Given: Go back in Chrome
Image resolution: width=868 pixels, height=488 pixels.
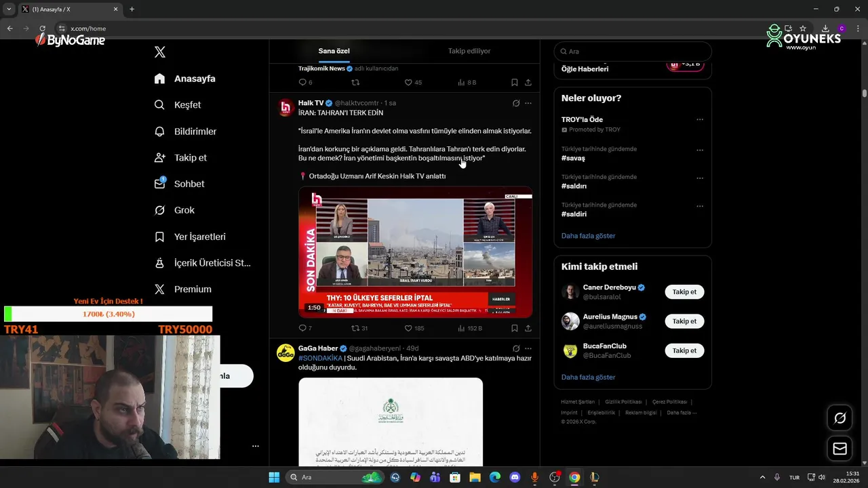Looking at the screenshot, I should 9,28.
